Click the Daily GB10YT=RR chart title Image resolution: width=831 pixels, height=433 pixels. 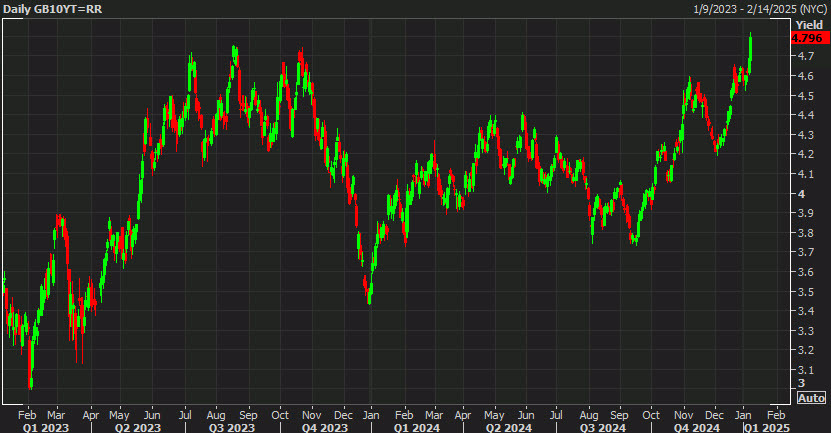pos(53,10)
